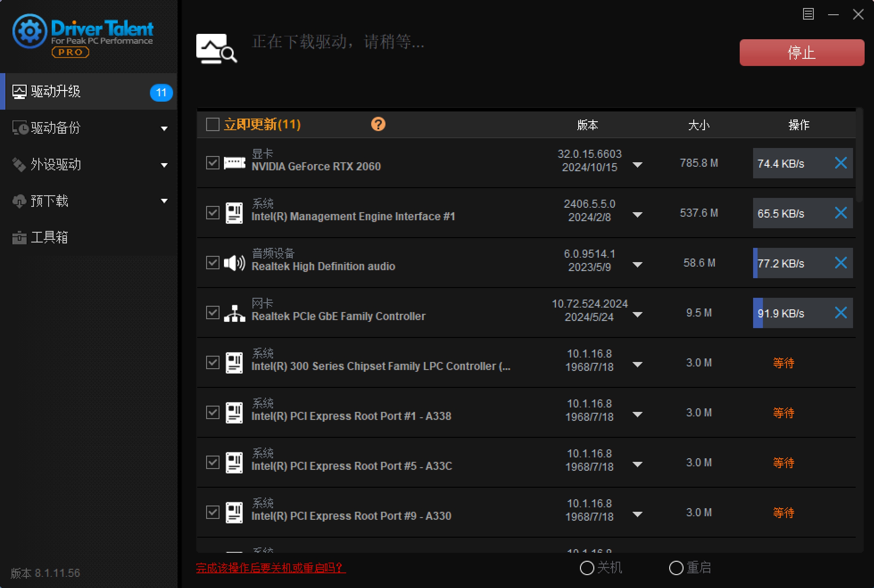Click the menu list icon in the title bar
The width and height of the screenshot is (874, 588).
808,14
